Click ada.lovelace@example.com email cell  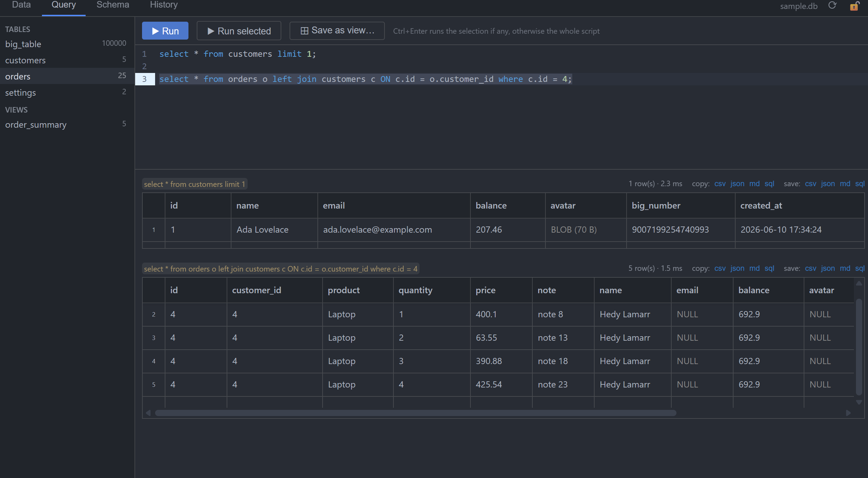[394, 230]
